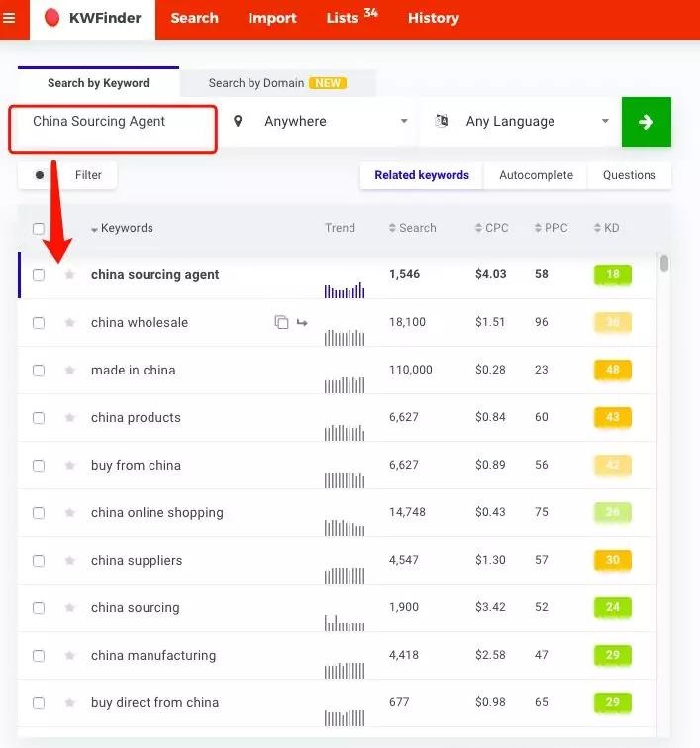700x748 pixels.
Task: Favorite the china suppliers keyword with star
Action: [x=69, y=561]
